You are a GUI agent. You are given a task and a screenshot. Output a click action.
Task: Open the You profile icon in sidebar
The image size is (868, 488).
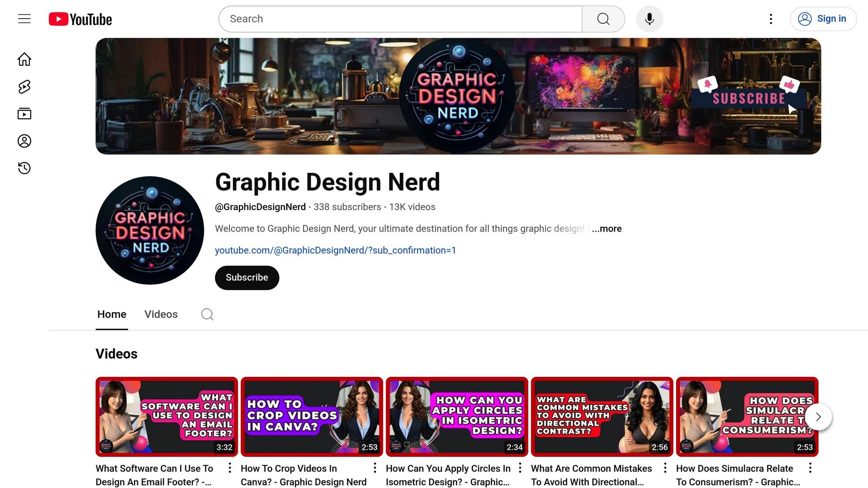click(x=24, y=141)
